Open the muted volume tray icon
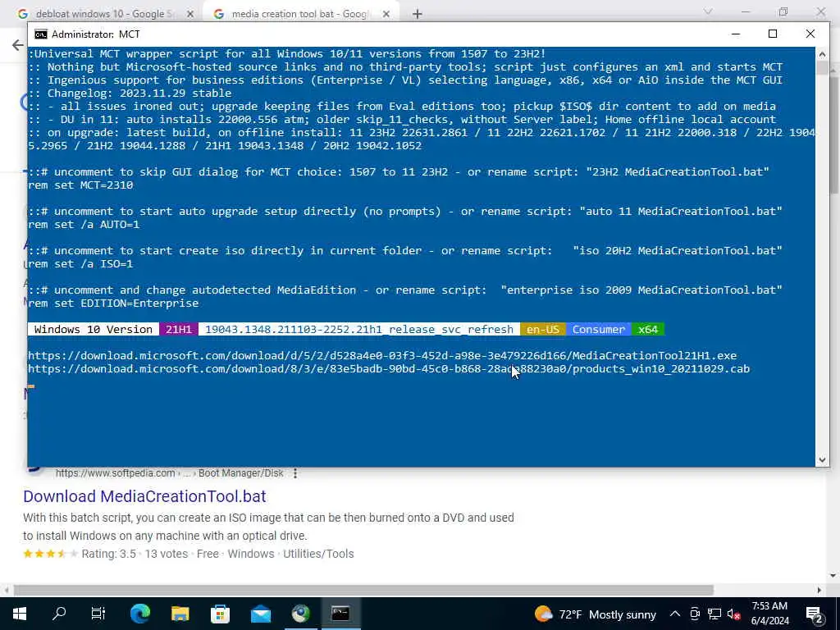 pyautogui.click(x=733, y=614)
